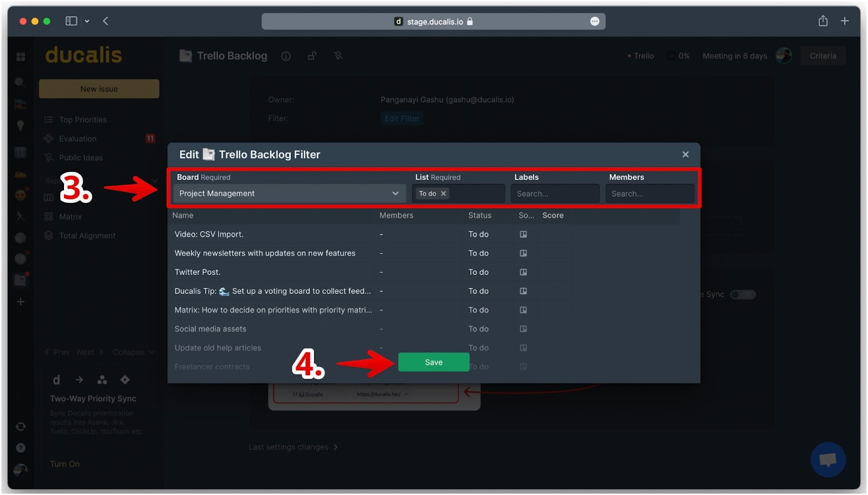Sort by the Name column header
Image resolution: width=868 pixels, height=495 pixels.
183,215
